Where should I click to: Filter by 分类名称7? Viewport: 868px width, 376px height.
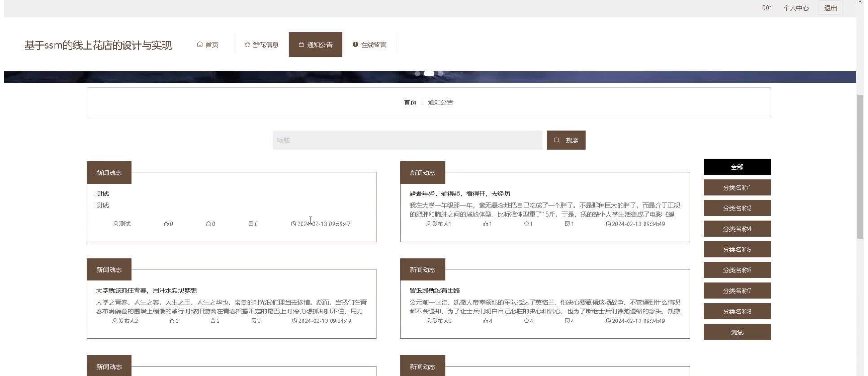[x=737, y=291]
